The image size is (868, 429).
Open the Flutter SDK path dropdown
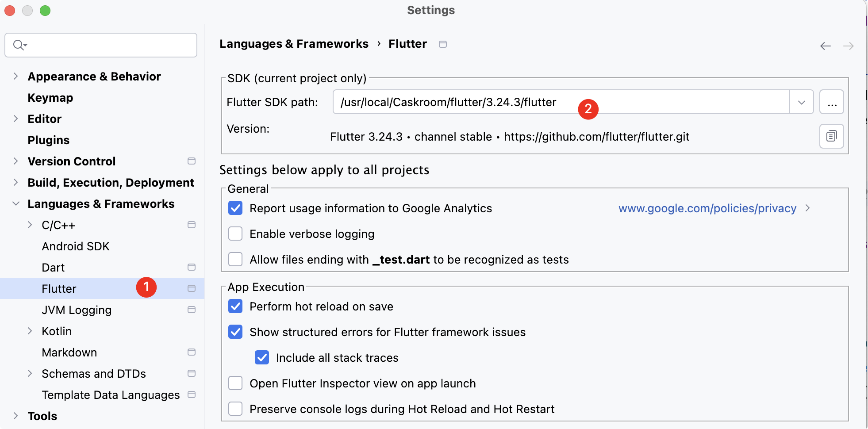click(x=801, y=102)
